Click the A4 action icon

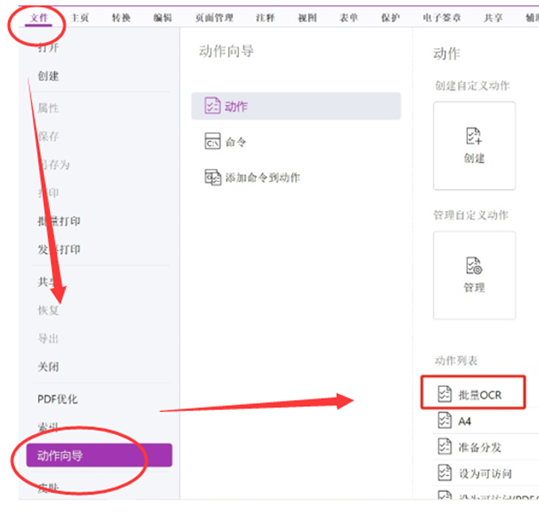tap(444, 420)
